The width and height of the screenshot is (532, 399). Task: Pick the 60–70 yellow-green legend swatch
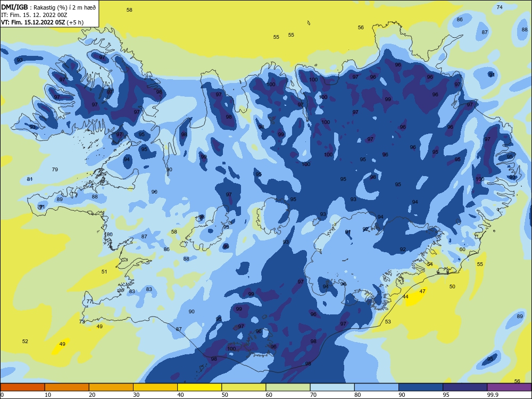(288, 387)
